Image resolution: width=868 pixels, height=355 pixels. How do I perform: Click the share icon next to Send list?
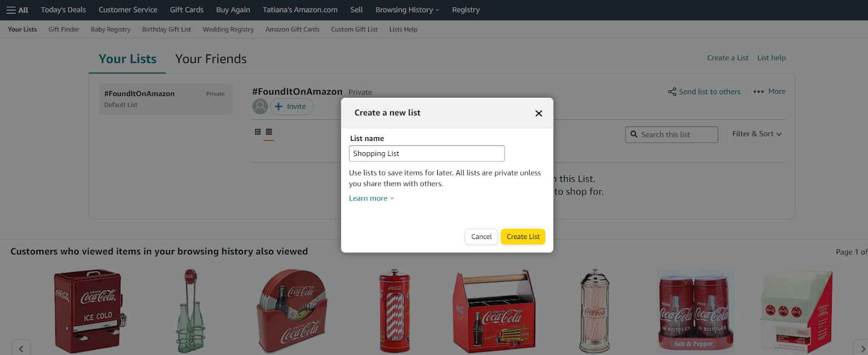coord(673,91)
